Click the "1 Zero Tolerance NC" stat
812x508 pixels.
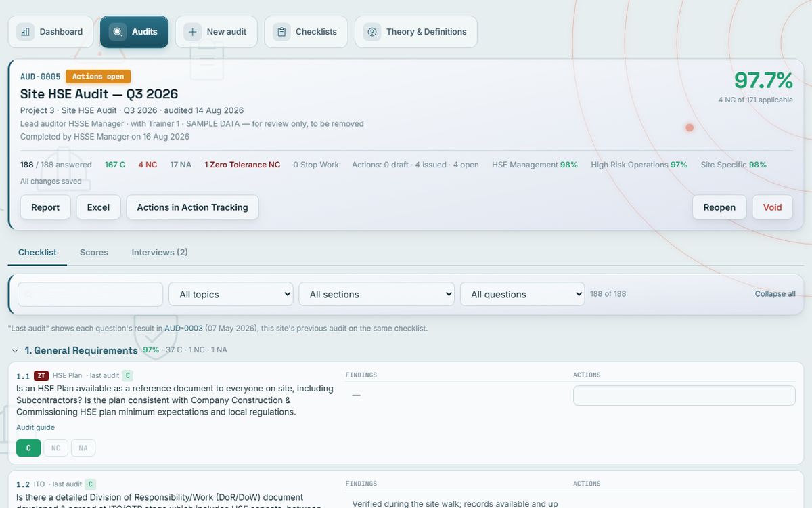[242, 165]
